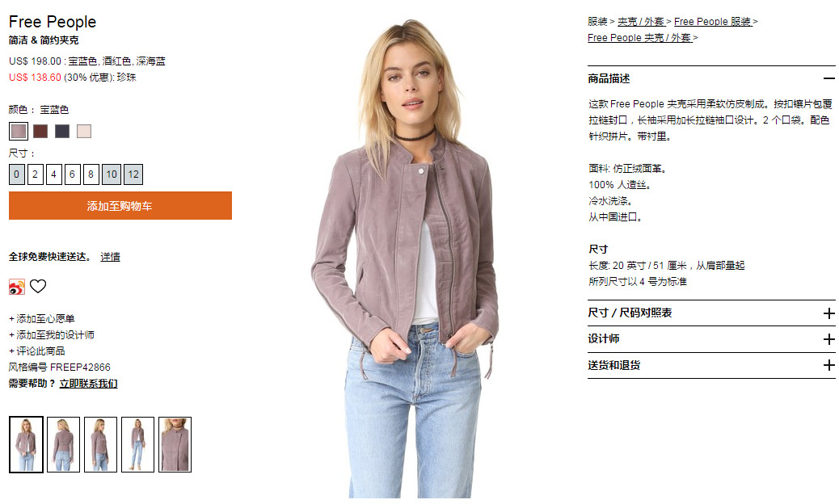The image size is (839, 504).
Task: View the back-view jacket thumbnail
Action: click(x=63, y=445)
